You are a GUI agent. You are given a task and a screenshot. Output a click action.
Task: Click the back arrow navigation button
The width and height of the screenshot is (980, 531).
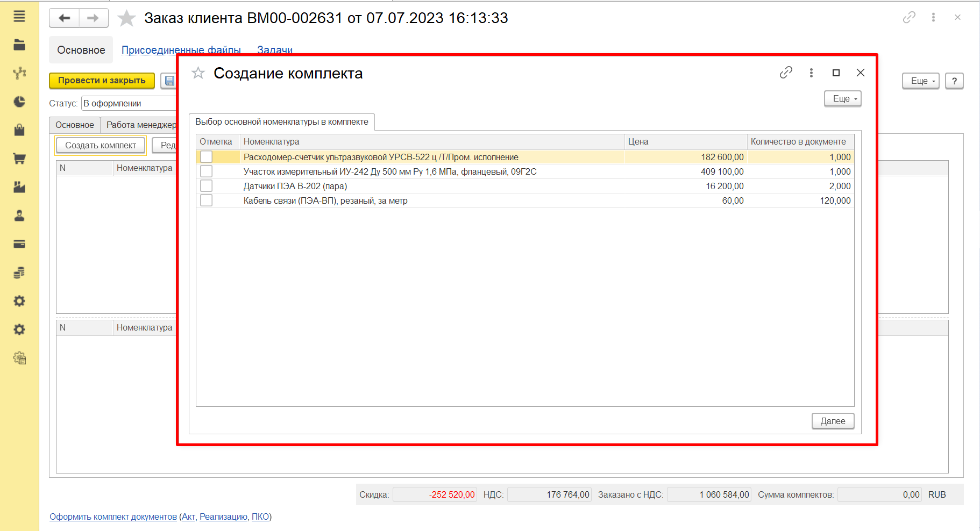[x=65, y=18]
